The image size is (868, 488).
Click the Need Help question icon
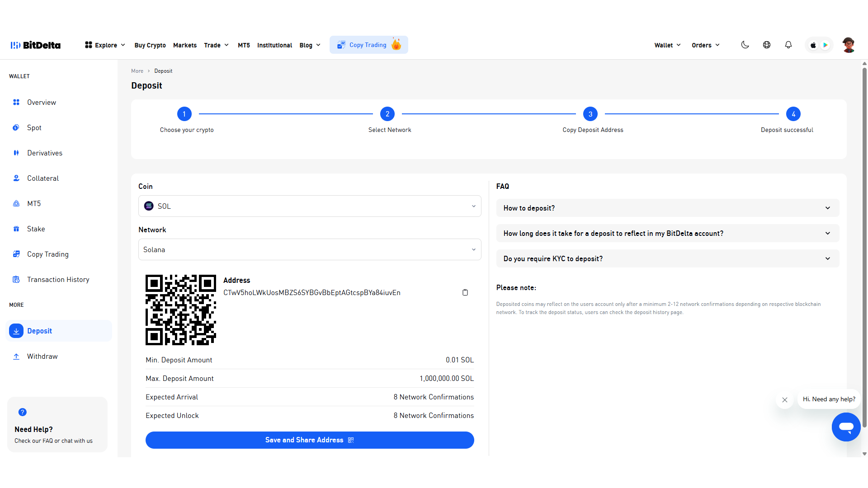[x=22, y=412]
